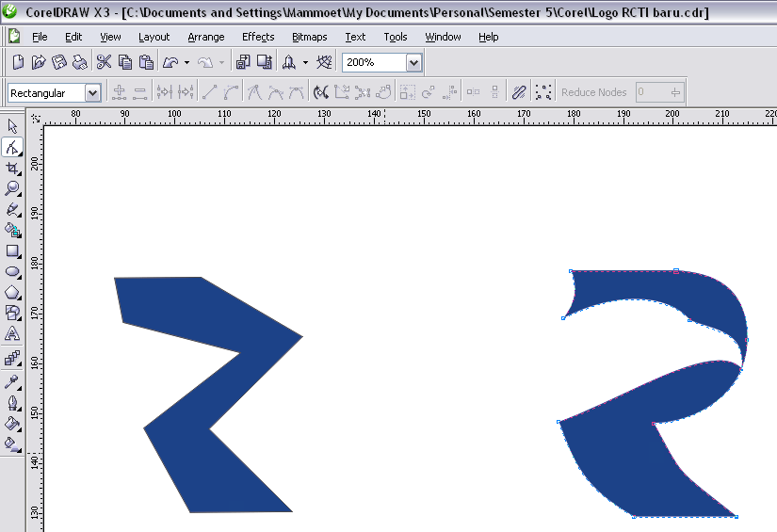Create a new document

(18, 62)
